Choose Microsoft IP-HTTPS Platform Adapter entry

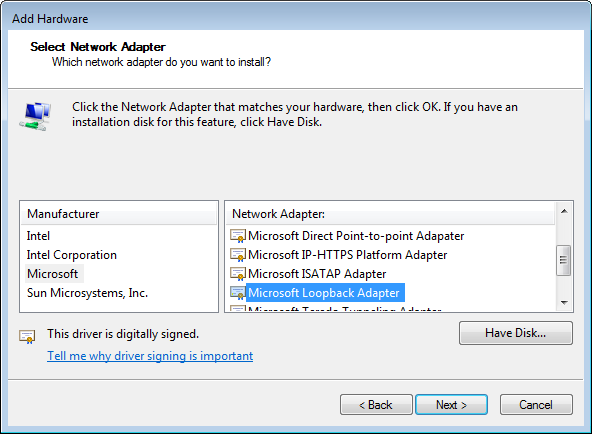347,255
